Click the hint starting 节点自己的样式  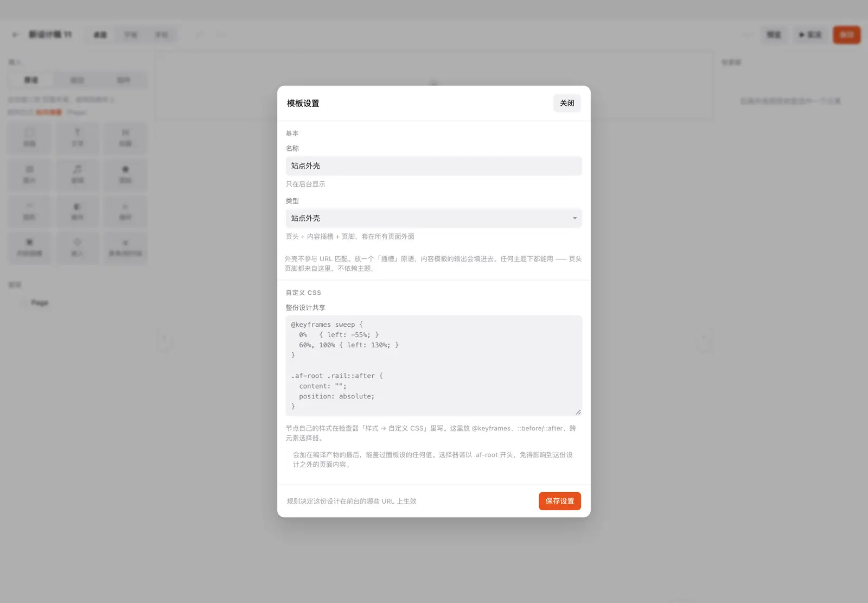[431, 433]
